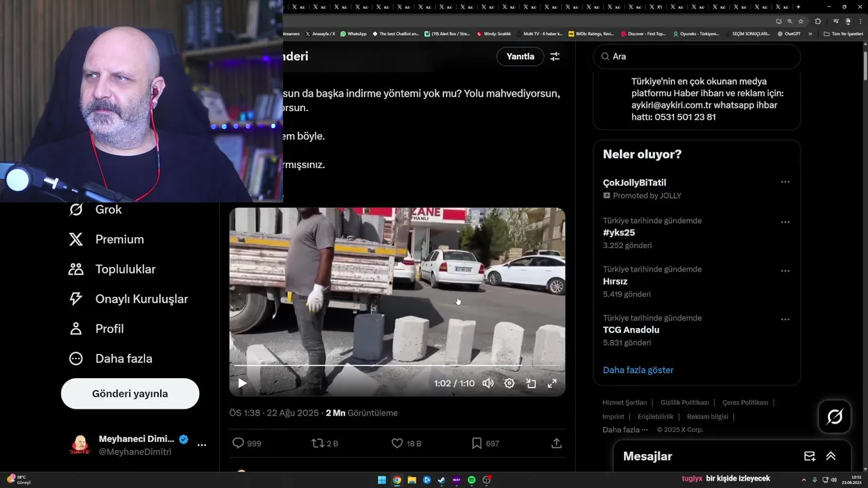868x488 pixels.
Task: Open floating Grok button
Action: 835,416
